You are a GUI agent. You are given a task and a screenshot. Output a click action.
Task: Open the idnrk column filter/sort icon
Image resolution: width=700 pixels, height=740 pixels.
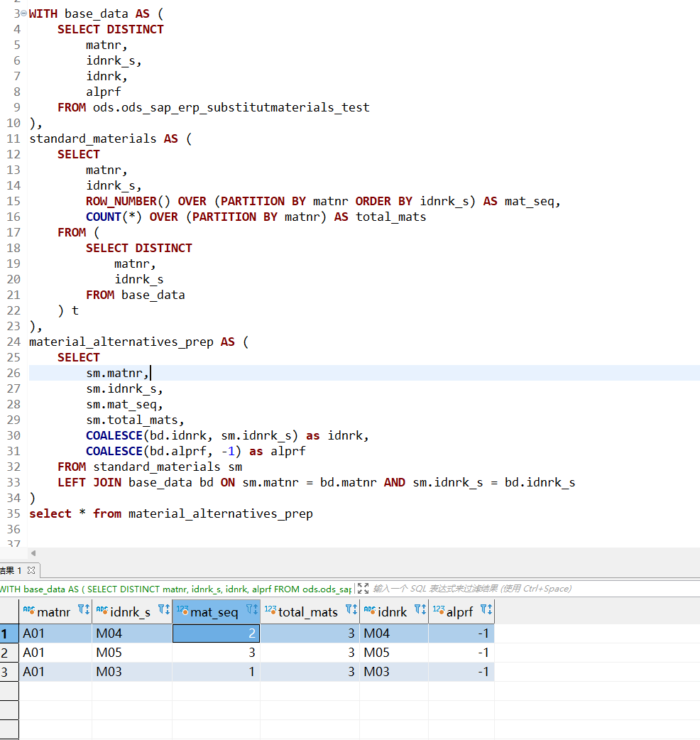coord(420,610)
